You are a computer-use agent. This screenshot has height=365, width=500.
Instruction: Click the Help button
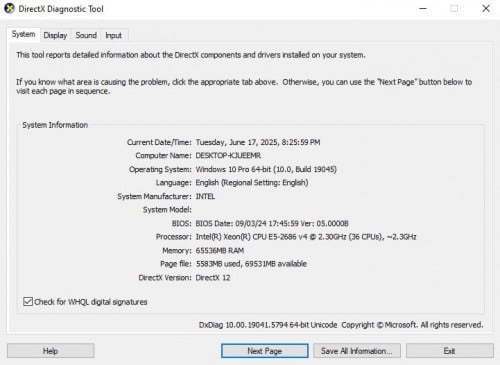51,351
